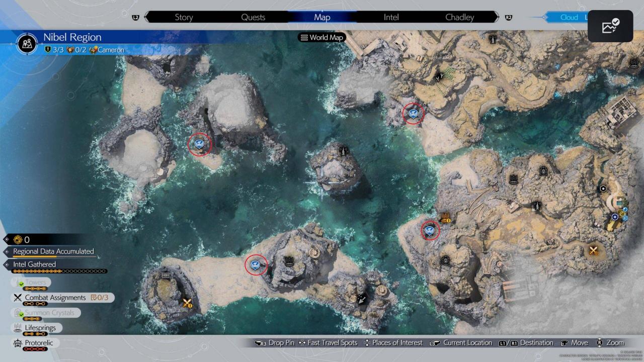The height and width of the screenshot is (362, 644).
Task: Select the lifespring icon on the southern island
Action: tap(289, 260)
